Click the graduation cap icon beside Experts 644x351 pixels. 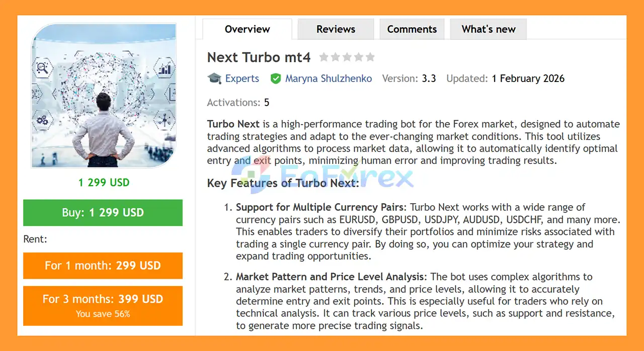click(x=214, y=78)
